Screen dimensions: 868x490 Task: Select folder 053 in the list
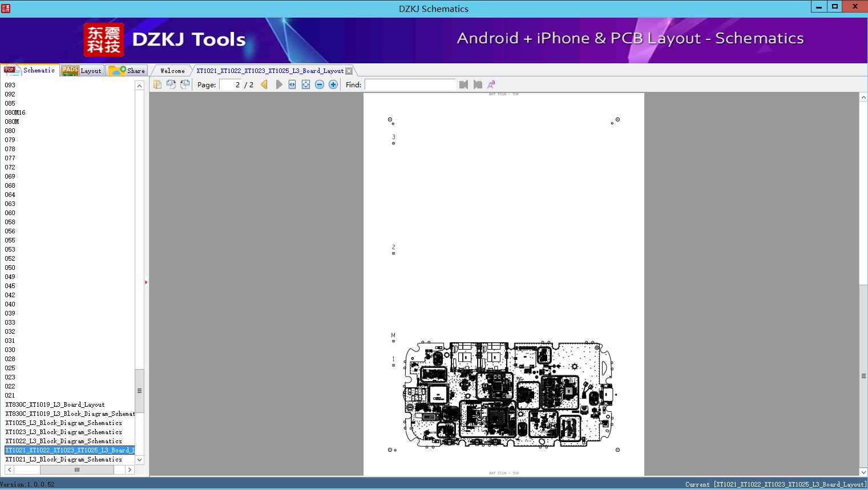10,249
